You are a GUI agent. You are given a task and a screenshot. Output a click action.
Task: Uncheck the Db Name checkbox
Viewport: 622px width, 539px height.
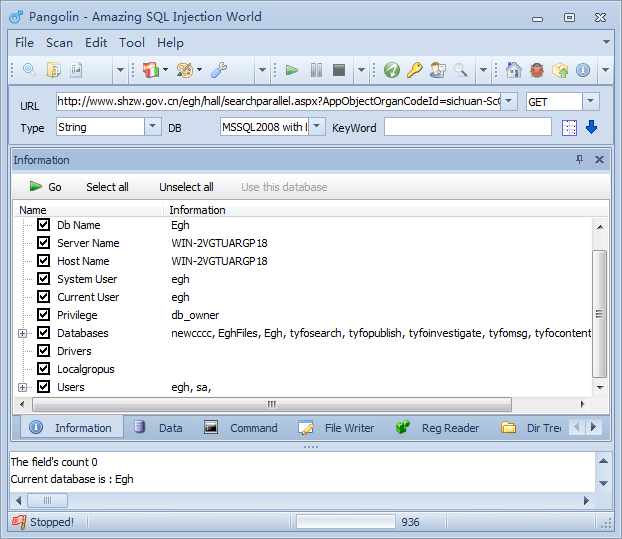[x=43, y=224]
